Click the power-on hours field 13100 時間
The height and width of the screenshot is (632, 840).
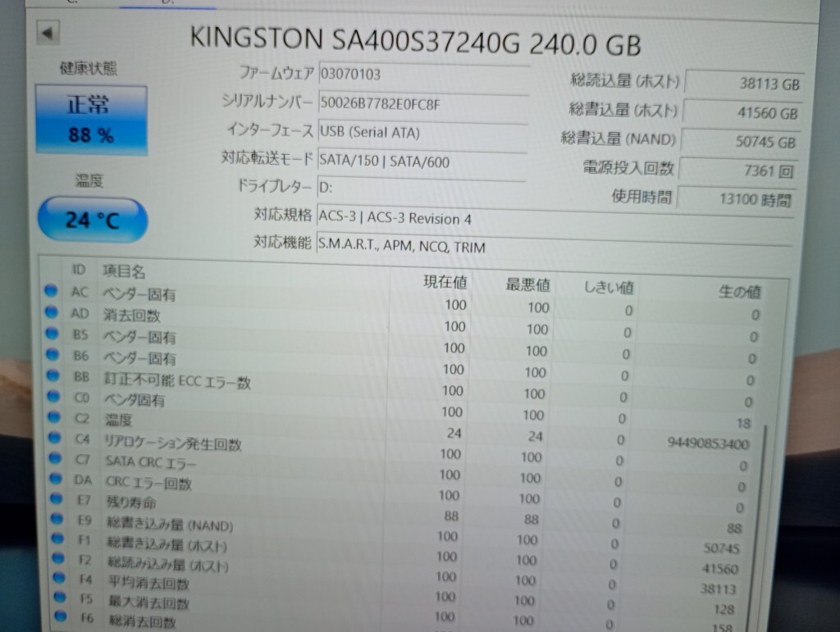tap(736, 199)
